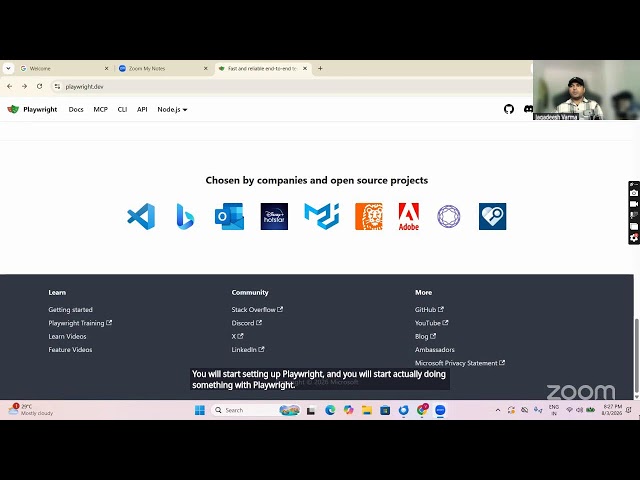
Task: Click the blue heart magnifier logo
Action: point(493,216)
